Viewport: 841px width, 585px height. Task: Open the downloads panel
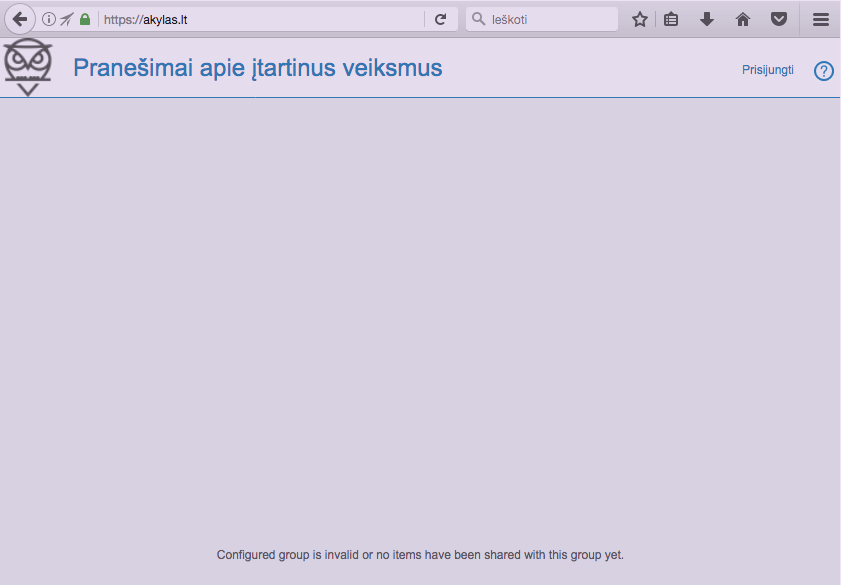pyautogui.click(x=707, y=19)
